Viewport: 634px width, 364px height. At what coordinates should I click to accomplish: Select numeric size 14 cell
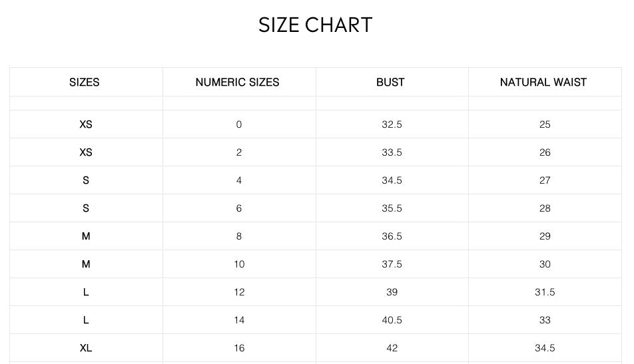[x=239, y=320]
